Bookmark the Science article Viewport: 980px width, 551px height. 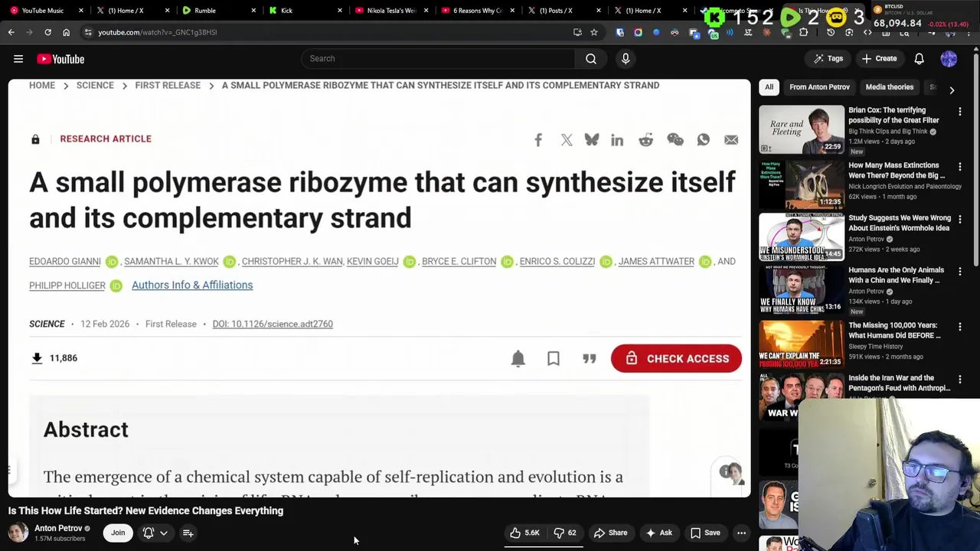pyautogui.click(x=554, y=358)
